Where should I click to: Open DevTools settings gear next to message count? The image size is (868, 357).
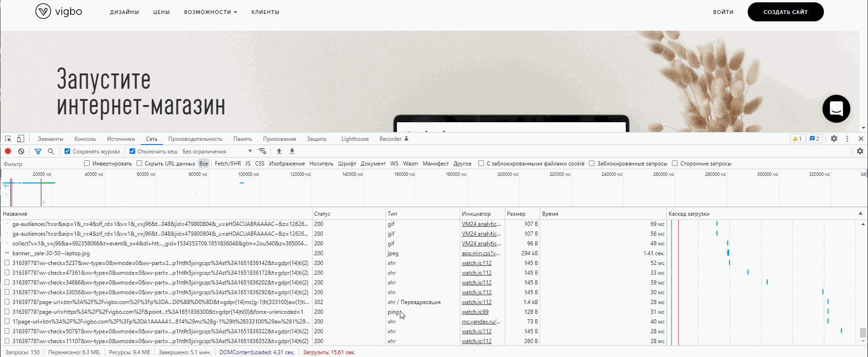(834, 139)
